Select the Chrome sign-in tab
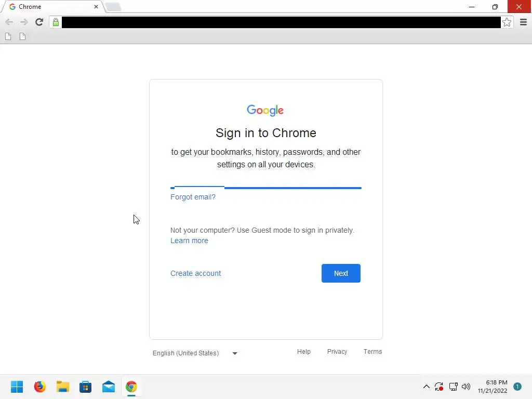532x399 pixels. [52, 7]
